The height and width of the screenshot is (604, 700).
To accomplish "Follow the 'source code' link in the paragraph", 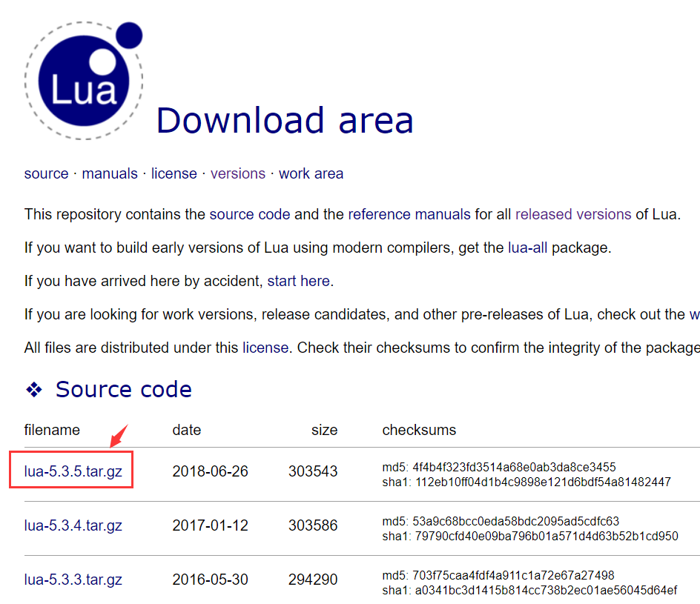I will (x=250, y=214).
